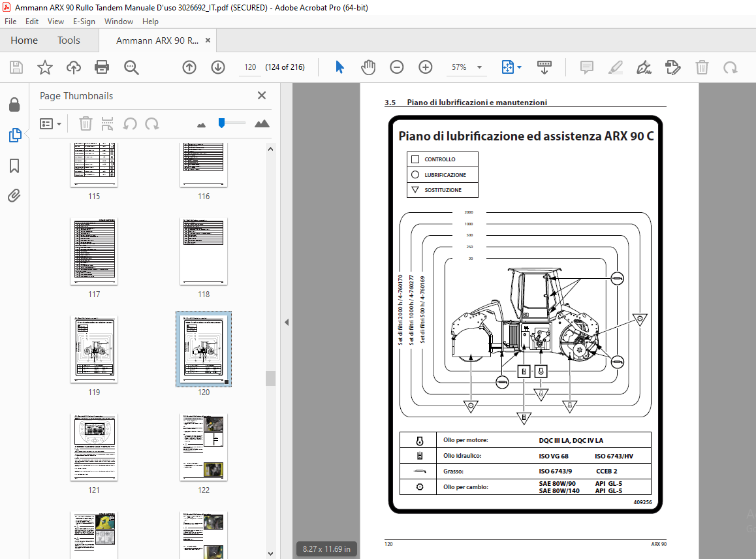The height and width of the screenshot is (559, 756).
Task: Click the "(124 of 216)" page count text
Action: tap(285, 67)
